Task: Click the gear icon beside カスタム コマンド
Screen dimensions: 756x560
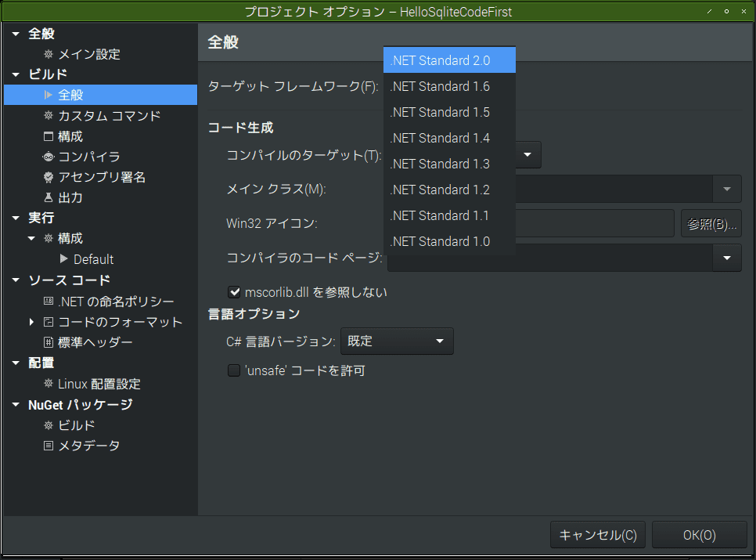Action: click(49, 116)
